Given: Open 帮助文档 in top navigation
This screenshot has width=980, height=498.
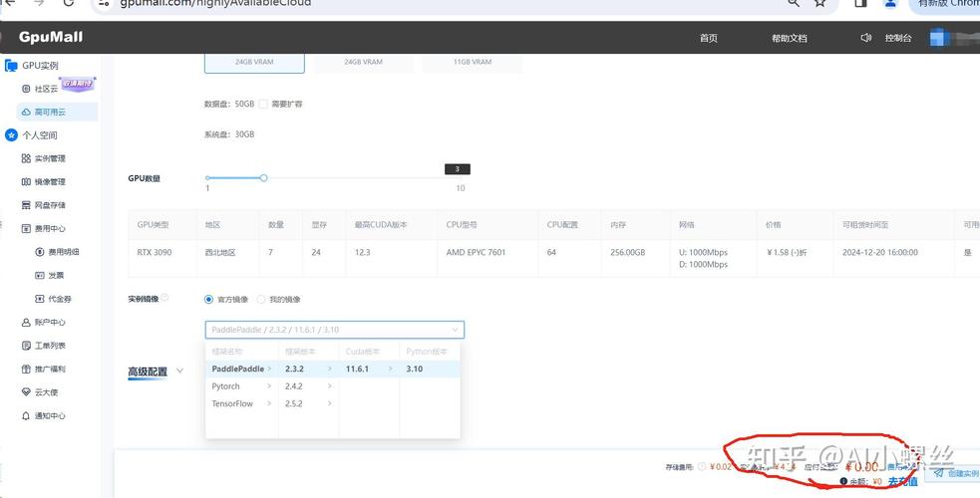Looking at the screenshot, I should pos(789,38).
